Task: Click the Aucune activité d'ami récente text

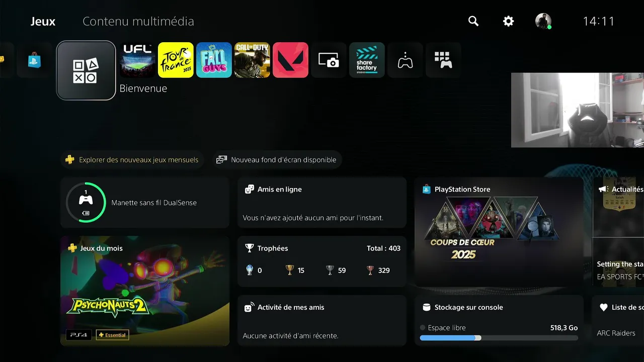Action: click(x=290, y=335)
